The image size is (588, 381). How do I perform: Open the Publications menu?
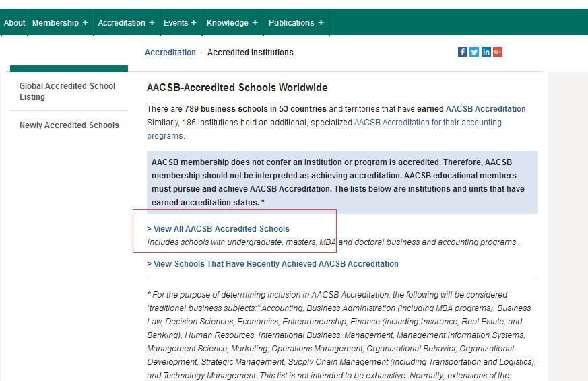[x=296, y=22]
